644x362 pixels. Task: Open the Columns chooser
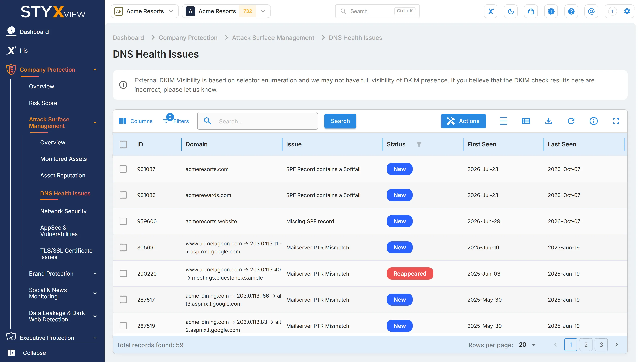[135, 121]
